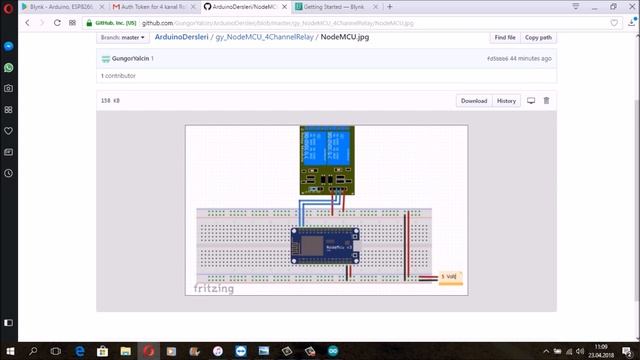Viewport: 640px width, 360px height.
Task: Open the ArduinoDersleri repository link
Action: (x=181, y=37)
